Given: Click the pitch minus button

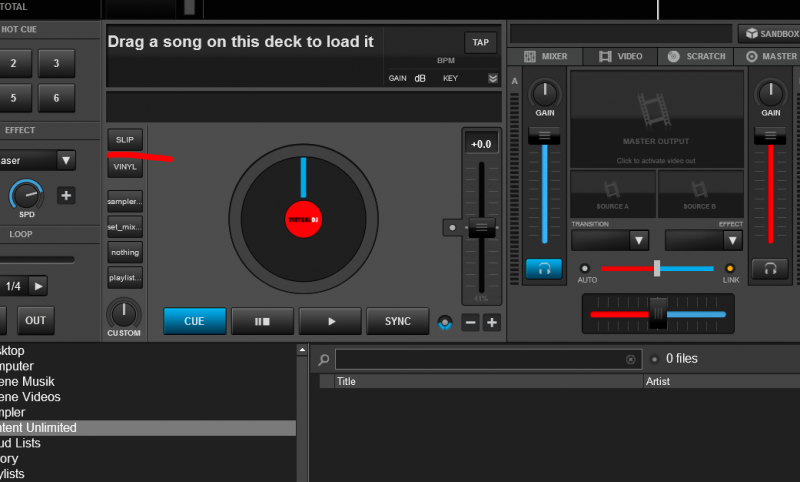Looking at the screenshot, I should click(470, 322).
